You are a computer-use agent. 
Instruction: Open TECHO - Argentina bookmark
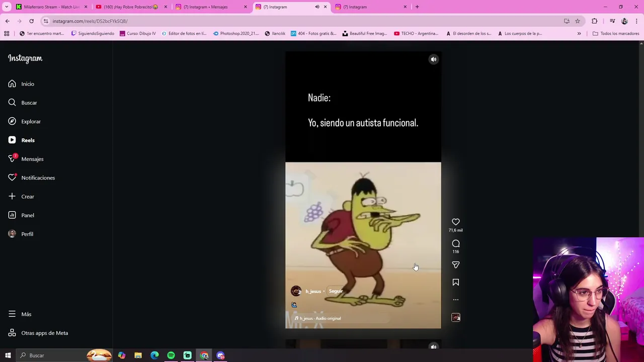(x=416, y=34)
